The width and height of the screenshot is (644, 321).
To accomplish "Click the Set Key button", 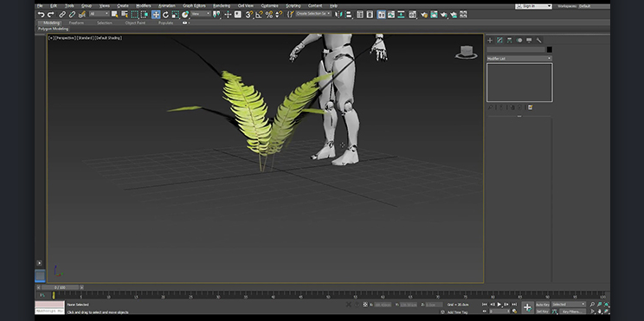I will (543, 311).
